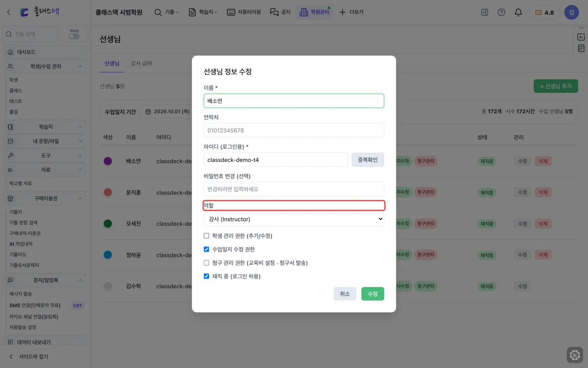Viewport: 588px width, 368px height.
Task: Switch to 강사 급여 tab
Action: pos(141,63)
